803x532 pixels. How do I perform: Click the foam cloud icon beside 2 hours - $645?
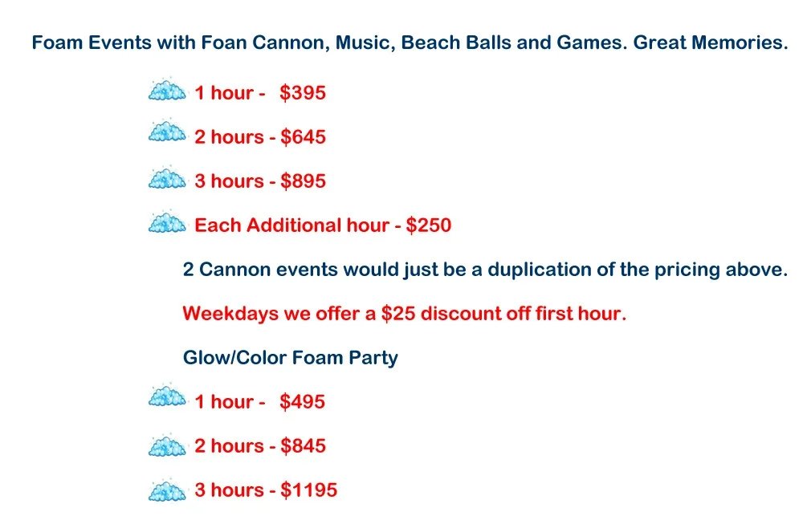pyautogui.click(x=167, y=134)
